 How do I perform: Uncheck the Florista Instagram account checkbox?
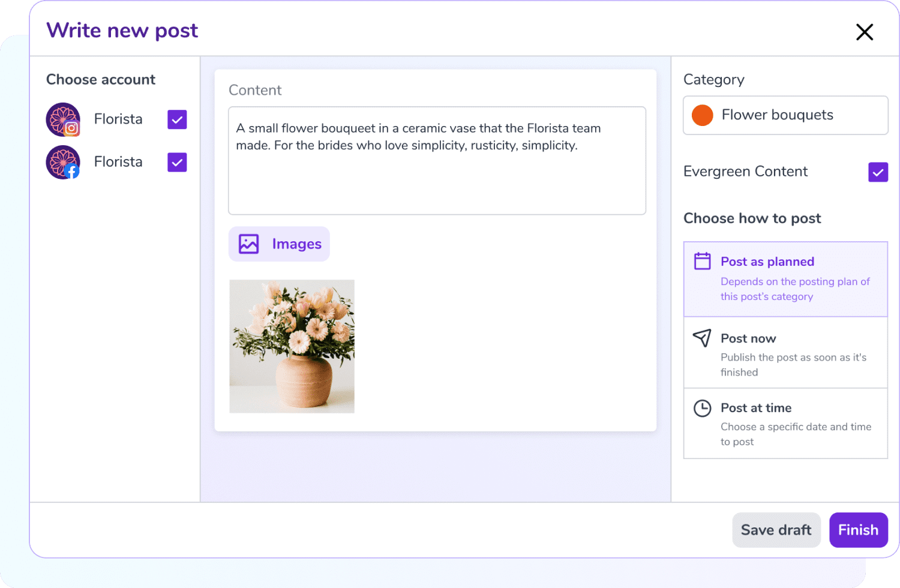[x=177, y=119]
